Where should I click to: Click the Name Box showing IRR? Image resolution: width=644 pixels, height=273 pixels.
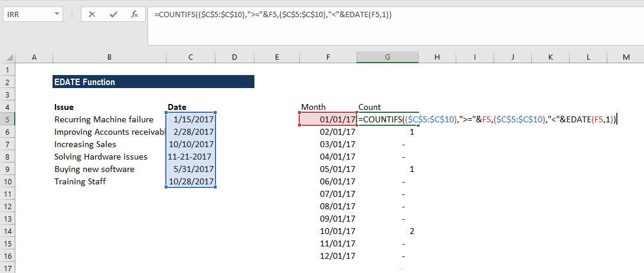point(28,14)
